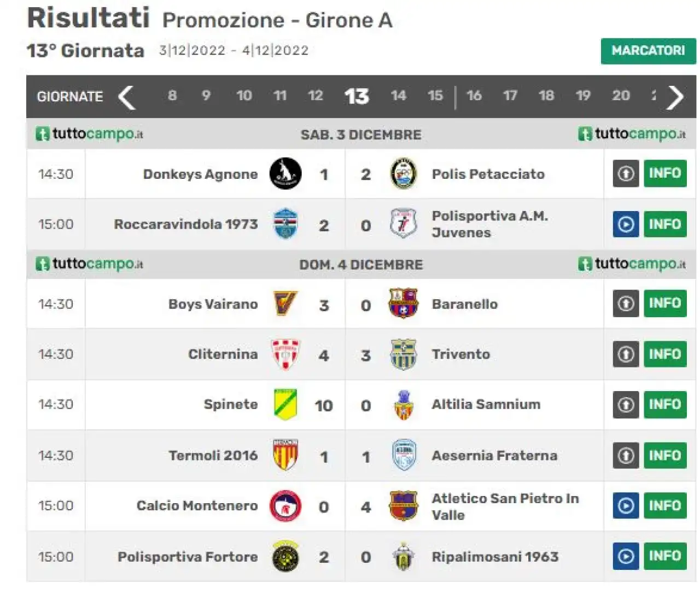Click INFO for Cliternina vs Trivento
The height and width of the screenshot is (589, 700).
tap(665, 354)
